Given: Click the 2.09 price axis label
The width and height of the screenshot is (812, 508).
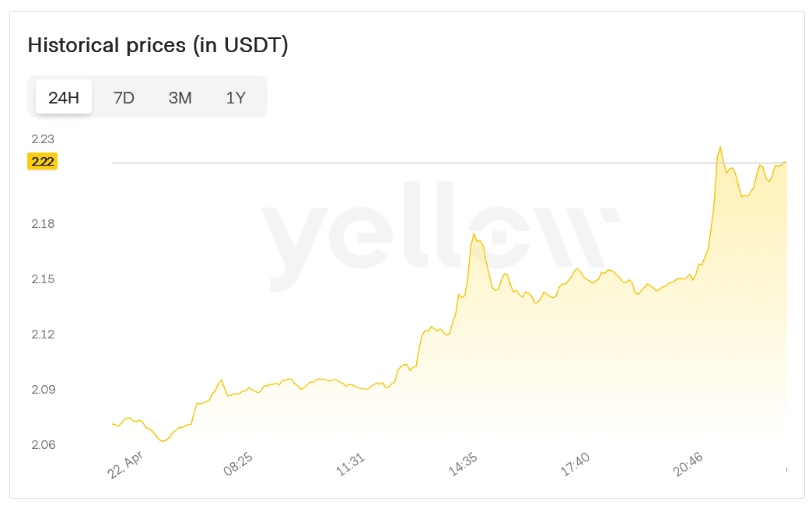Looking at the screenshot, I should 43,390.
